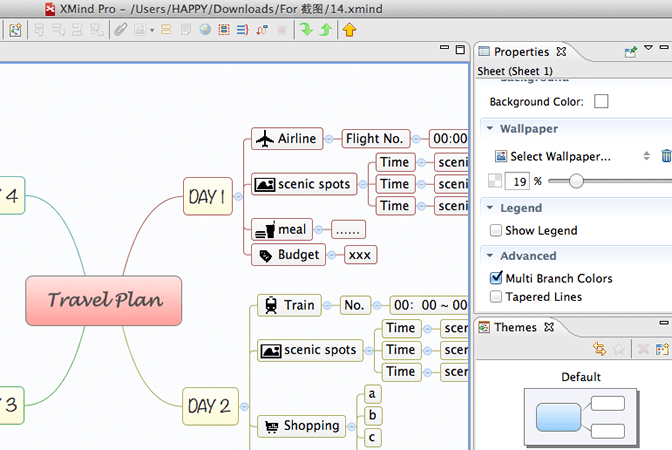The image size is (672, 450).
Task: Enable the Show Legend checkbox
Action: click(x=496, y=231)
